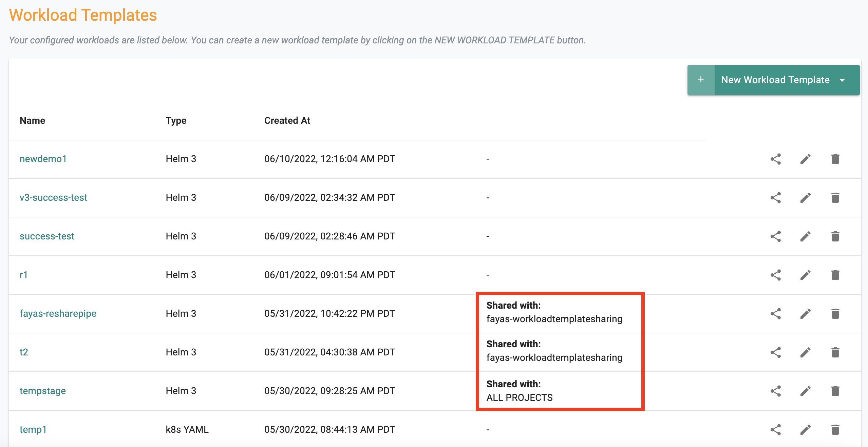Image resolution: width=868 pixels, height=447 pixels.
Task: Edit the success-test template
Action: 806,236
